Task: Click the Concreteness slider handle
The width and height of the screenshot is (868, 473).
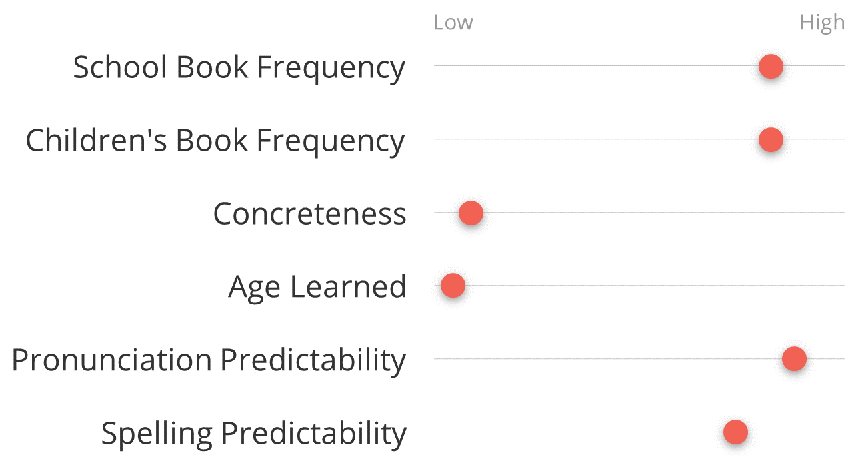Action: (471, 213)
